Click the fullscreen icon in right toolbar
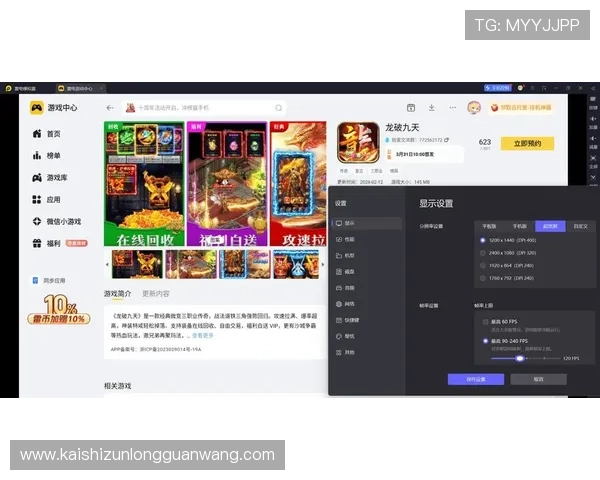Viewport: 600px width, 480px height. [593, 158]
